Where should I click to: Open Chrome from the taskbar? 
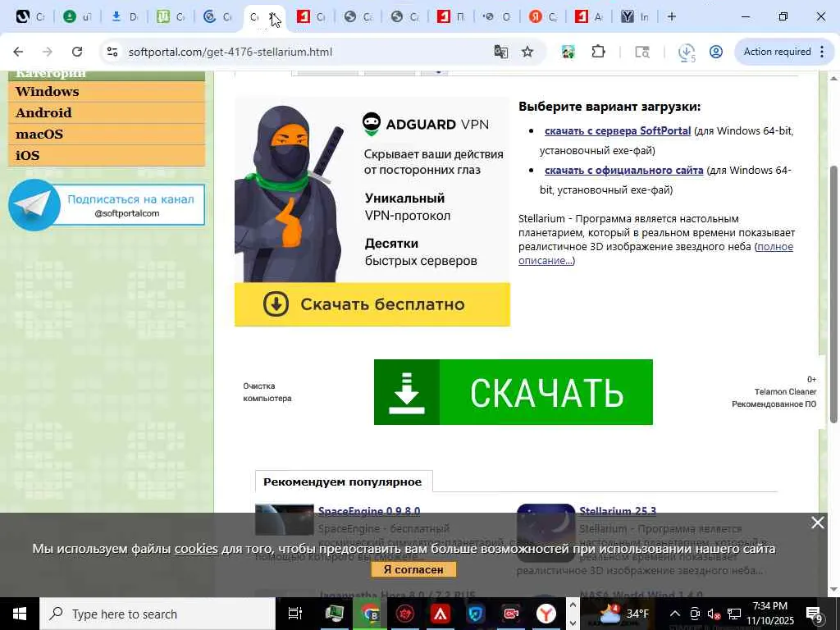pyautogui.click(x=370, y=614)
